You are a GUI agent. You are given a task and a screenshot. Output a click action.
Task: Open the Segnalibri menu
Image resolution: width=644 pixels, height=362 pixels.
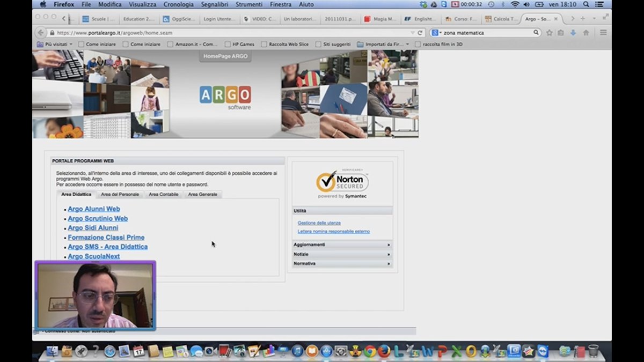(x=215, y=4)
